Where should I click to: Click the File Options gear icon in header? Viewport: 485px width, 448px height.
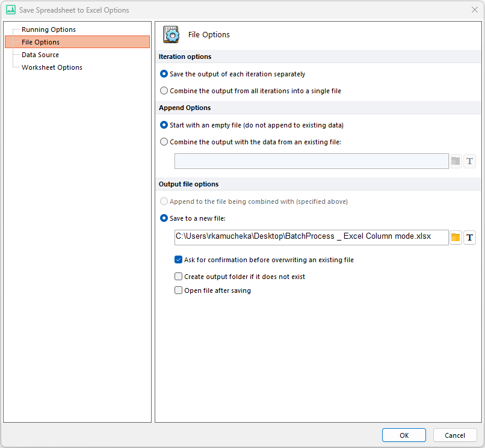point(171,35)
